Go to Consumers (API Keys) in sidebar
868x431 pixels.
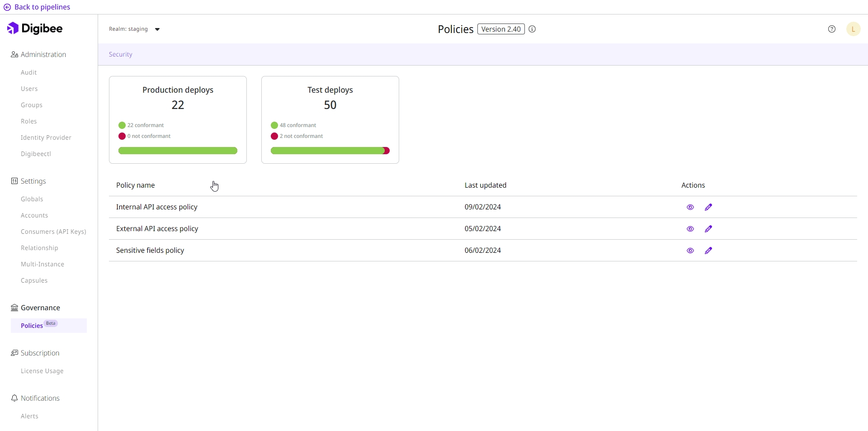(x=53, y=232)
